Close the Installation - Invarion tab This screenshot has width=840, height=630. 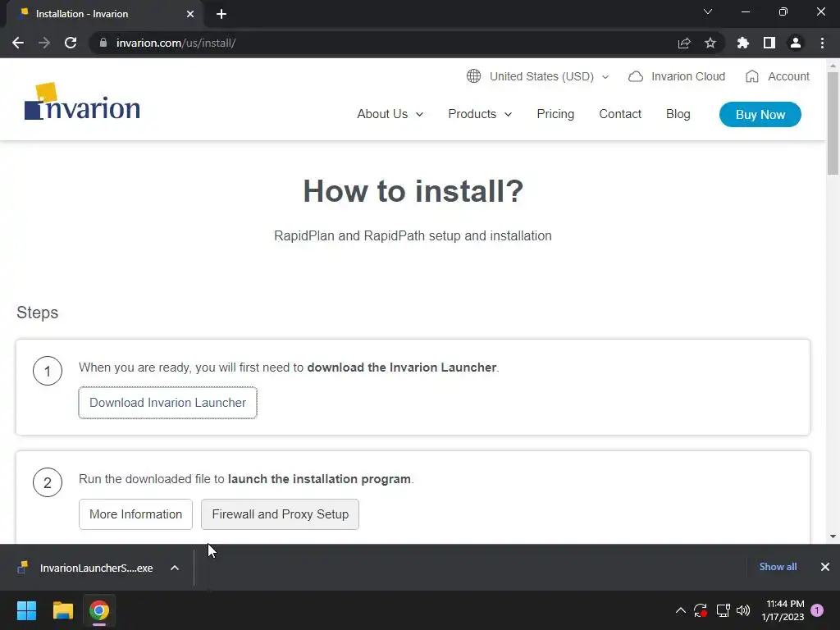(190, 14)
